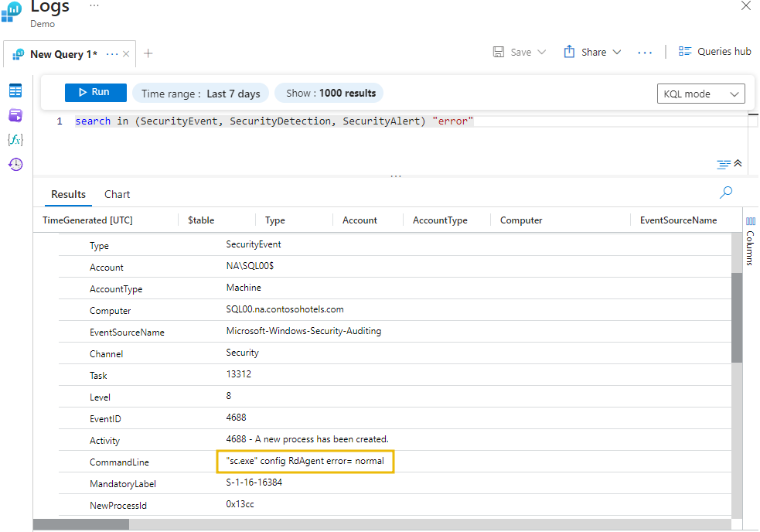Viewport: 760px width, 532px height.
Task: Run the query
Action: click(x=96, y=92)
